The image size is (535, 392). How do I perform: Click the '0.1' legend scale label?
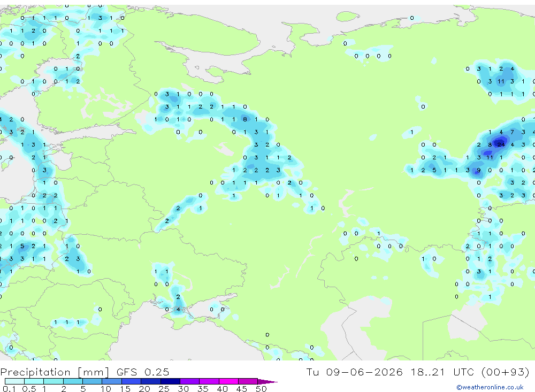[9, 389]
